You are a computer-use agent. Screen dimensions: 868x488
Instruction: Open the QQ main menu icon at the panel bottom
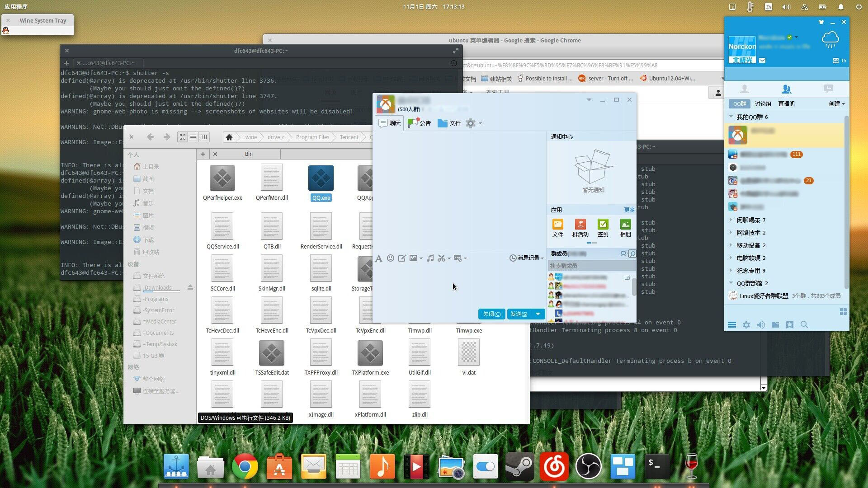tap(732, 325)
